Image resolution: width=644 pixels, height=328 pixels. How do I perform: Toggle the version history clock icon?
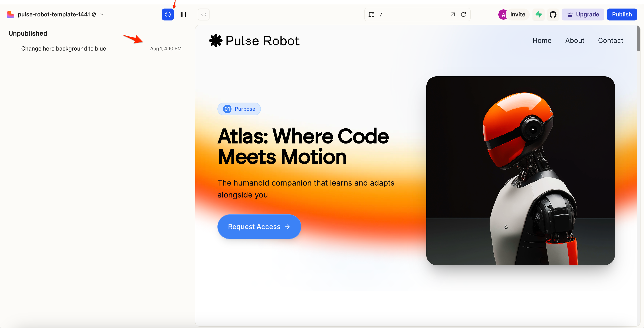click(168, 15)
